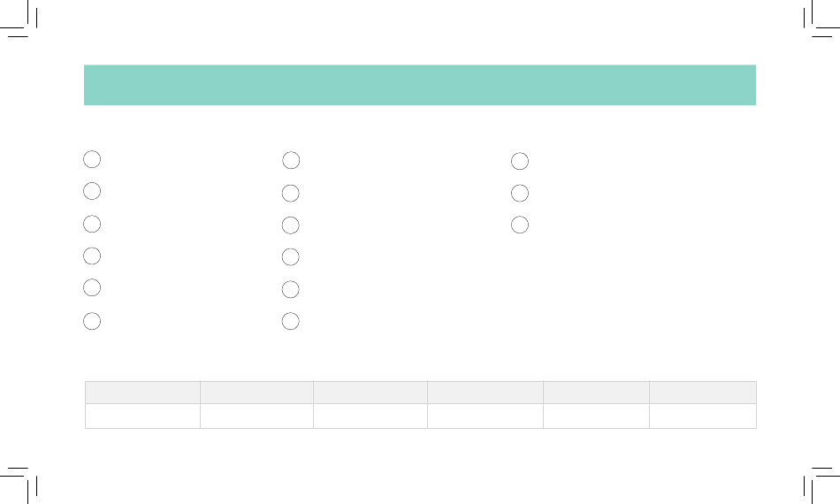The image size is (840, 504).
Task: Select the first circle in the left column
Action: [x=92, y=159]
